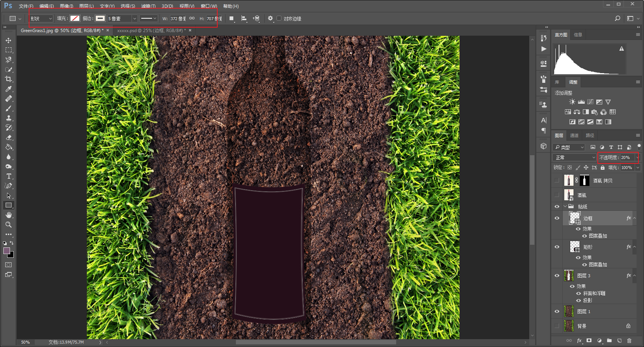This screenshot has width=644, height=347.
Task: Click the shape width input field
Action: (x=178, y=19)
